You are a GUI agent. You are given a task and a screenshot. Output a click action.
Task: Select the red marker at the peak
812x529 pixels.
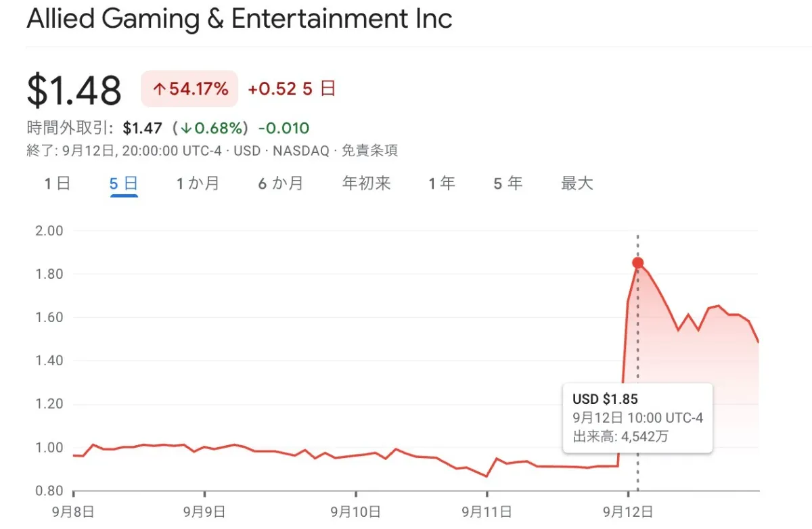pyautogui.click(x=637, y=262)
